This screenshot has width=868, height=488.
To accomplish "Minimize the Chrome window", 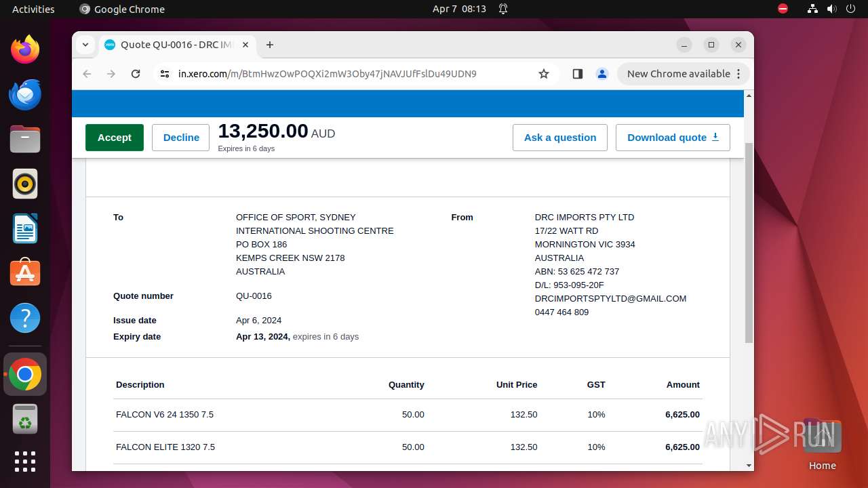I will click(x=684, y=45).
